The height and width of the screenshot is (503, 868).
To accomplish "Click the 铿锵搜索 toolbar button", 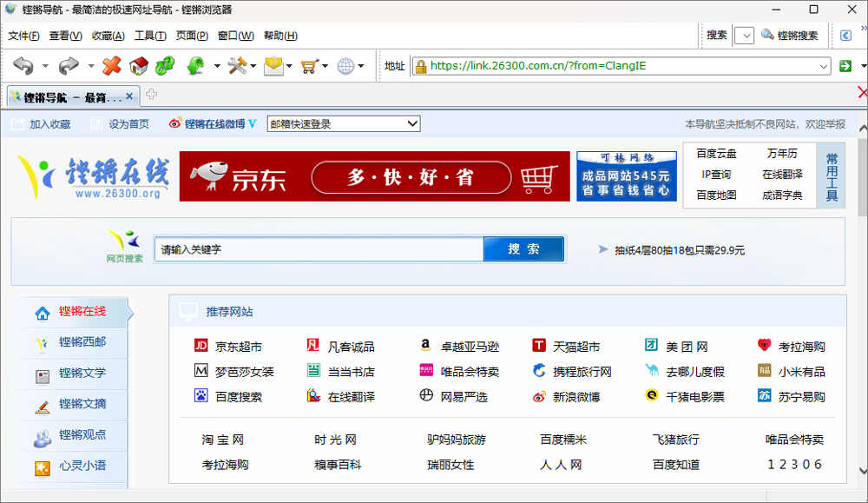I will [x=789, y=36].
